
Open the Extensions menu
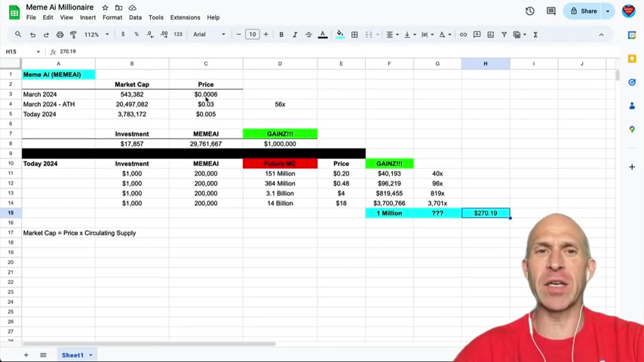186,17
